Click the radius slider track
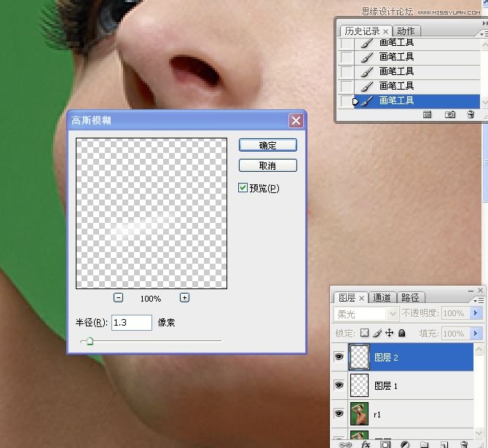This screenshot has height=448, width=488. tap(151, 341)
